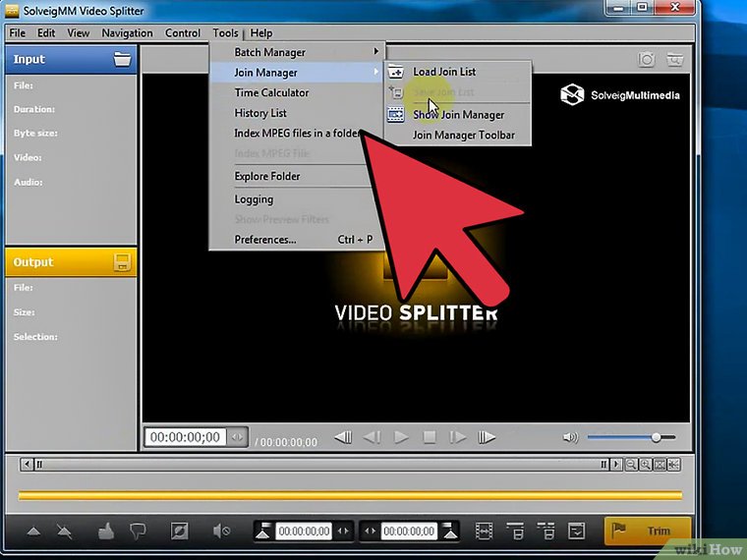Viewport: 747px width, 560px height.
Task: Toggle the audio mute icon in bottom toolbar
Action: coord(221,532)
